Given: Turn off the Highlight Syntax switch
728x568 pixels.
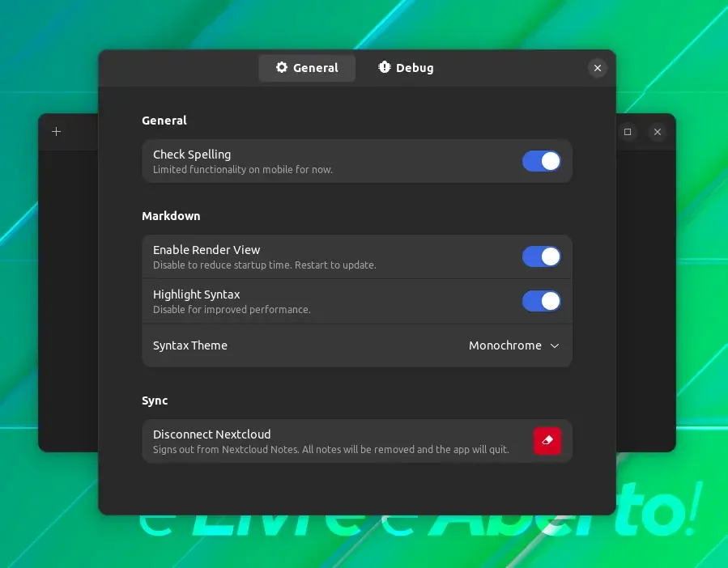Looking at the screenshot, I should (542, 301).
